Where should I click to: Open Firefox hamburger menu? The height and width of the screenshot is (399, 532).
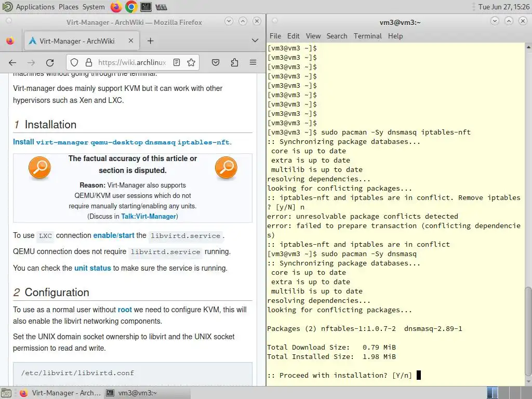click(253, 62)
